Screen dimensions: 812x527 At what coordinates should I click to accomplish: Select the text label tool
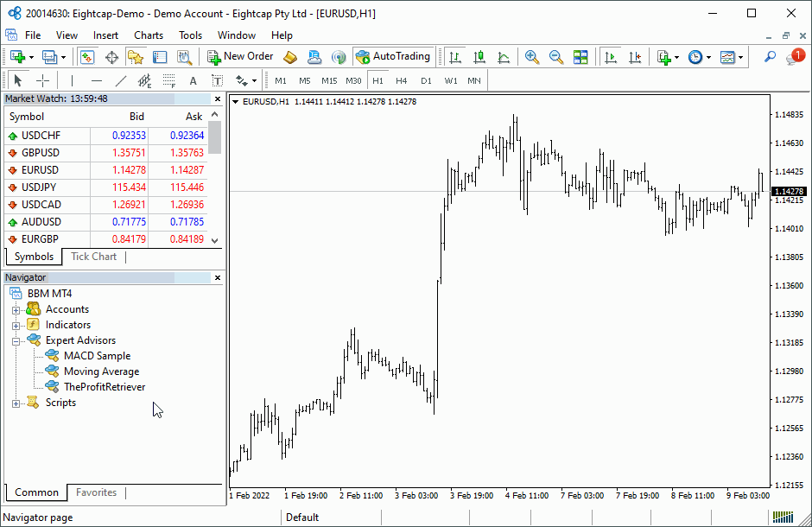coord(193,81)
